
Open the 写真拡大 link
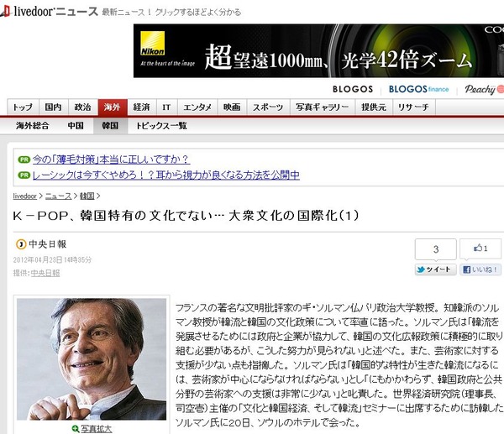pyautogui.click(x=96, y=428)
